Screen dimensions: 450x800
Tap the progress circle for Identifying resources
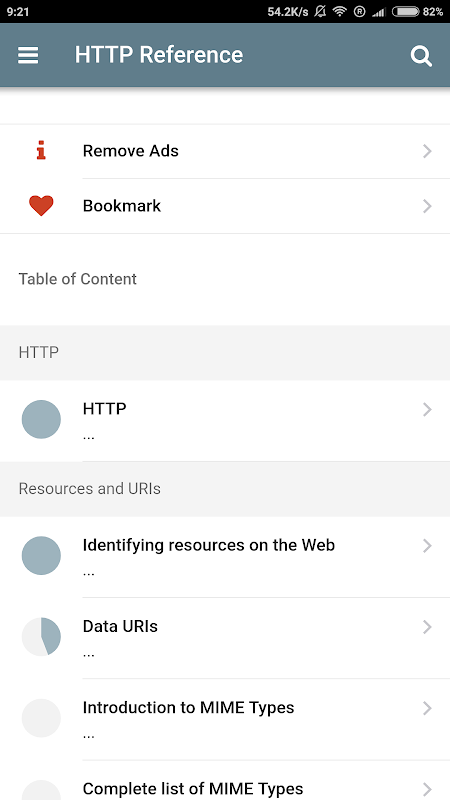click(x=41, y=556)
